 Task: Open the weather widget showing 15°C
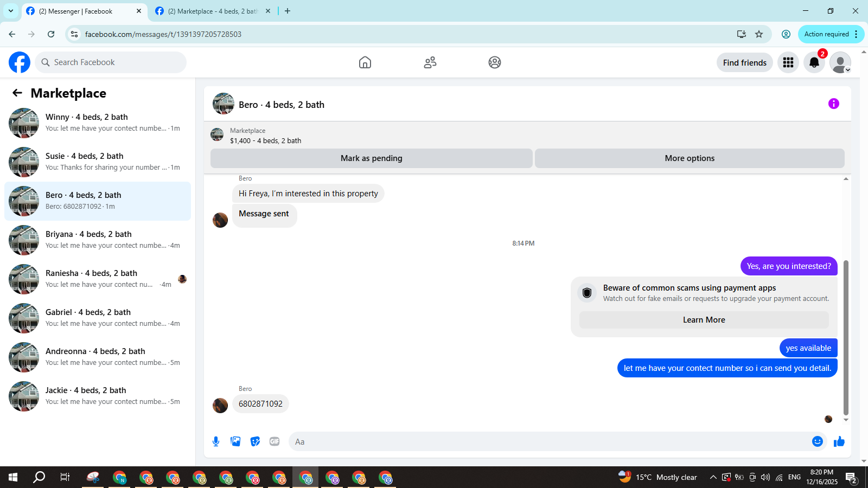[658, 477]
